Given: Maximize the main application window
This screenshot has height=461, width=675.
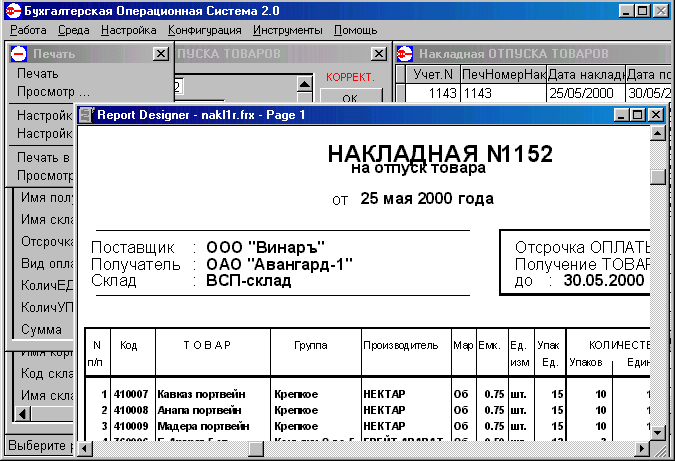Looking at the screenshot, I should [x=643, y=10].
